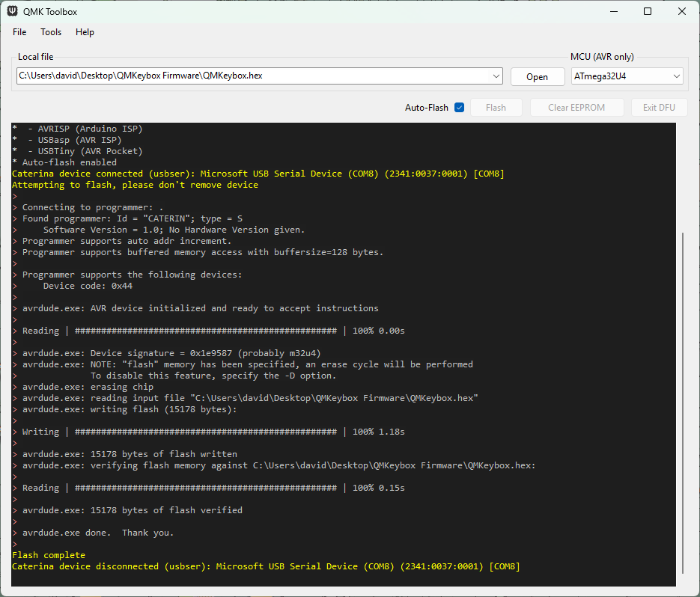Click "Attempting to flash, please don't remove device" line
Image resolution: width=700 pixels, height=597 pixels.
click(x=136, y=185)
